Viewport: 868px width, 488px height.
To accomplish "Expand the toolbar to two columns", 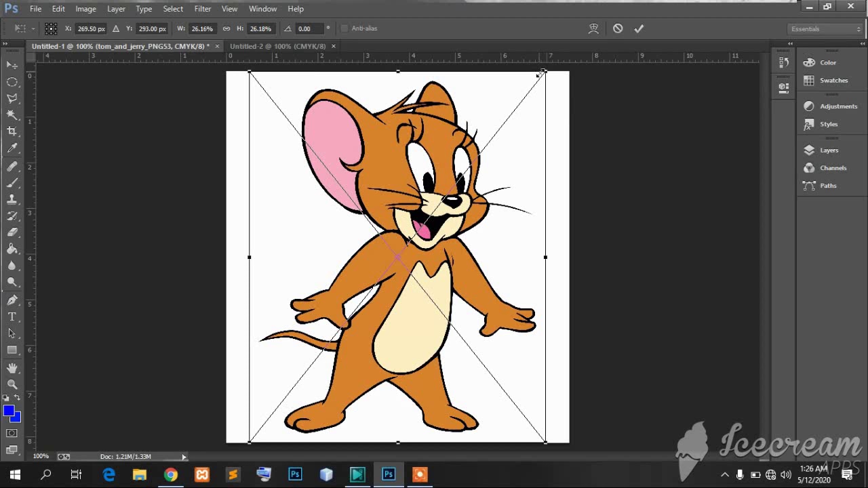I will click(5, 43).
